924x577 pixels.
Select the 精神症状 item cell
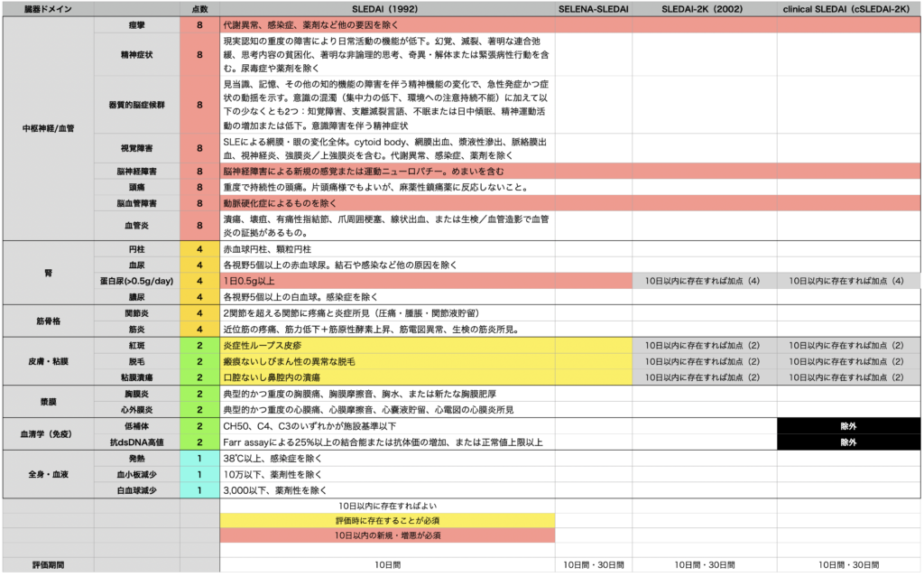point(136,55)
